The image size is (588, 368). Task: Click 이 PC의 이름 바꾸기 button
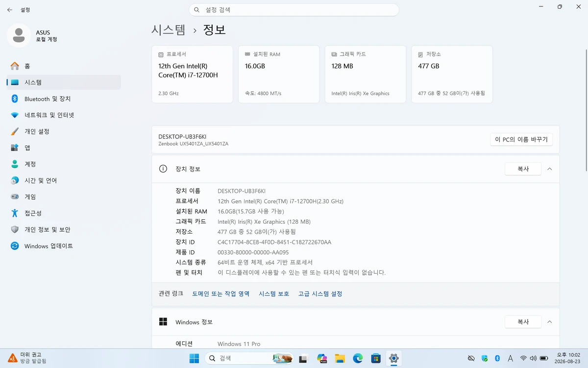(521, 139)
